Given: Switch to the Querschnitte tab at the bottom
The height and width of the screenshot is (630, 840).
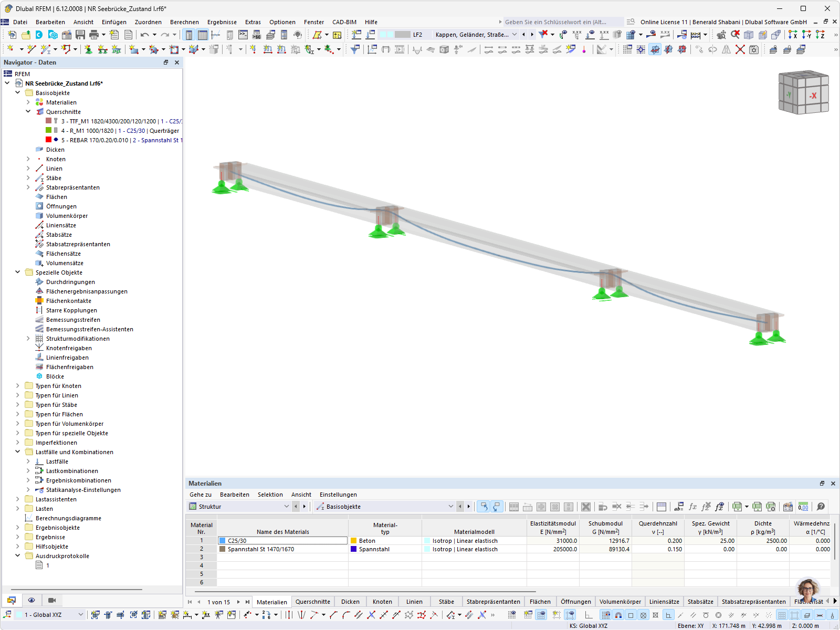Looking at the screenshot, I should click(313, 602).
